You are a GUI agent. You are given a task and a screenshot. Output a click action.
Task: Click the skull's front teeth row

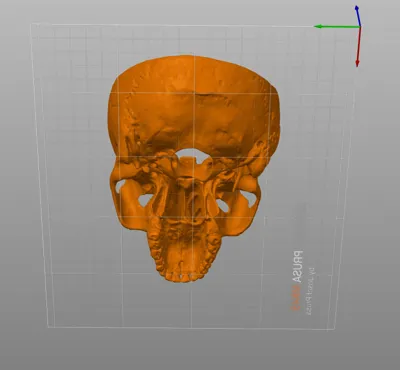[x=182, y=276]
